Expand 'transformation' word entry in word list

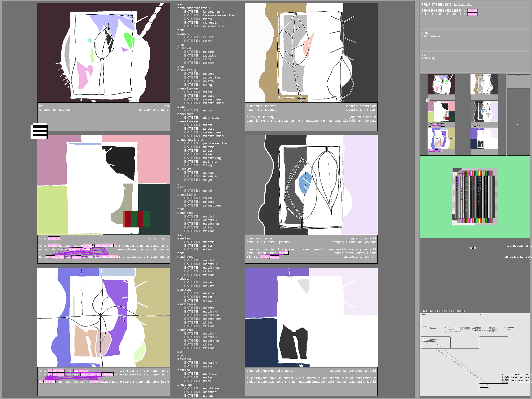[194, 8]
